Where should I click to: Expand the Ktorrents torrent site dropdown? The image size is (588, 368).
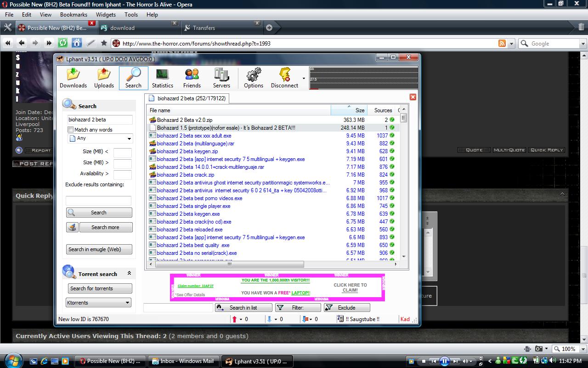pyautogui.click(x=99, y=303)
